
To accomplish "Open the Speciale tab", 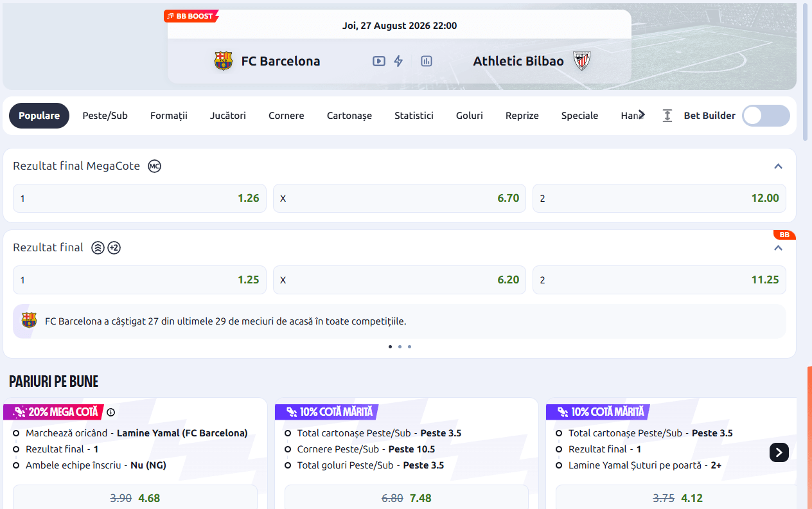I will pyautogui.click(x=579, y=116).
